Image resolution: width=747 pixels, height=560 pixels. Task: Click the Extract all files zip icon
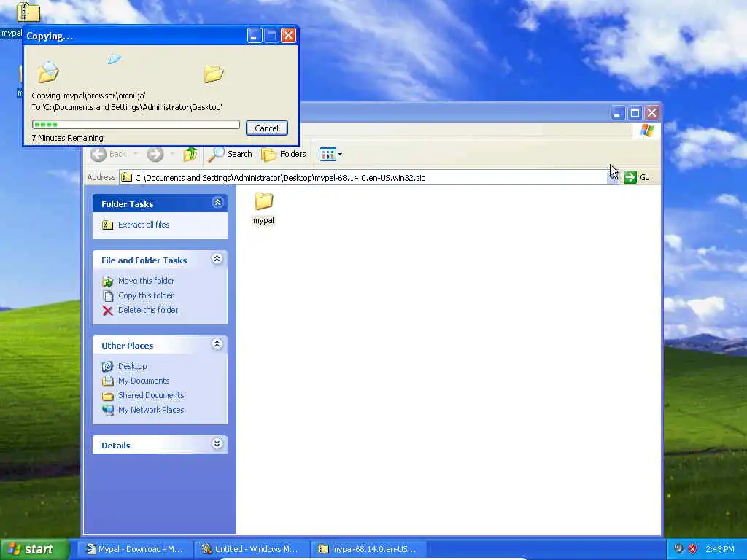point(108,225)
